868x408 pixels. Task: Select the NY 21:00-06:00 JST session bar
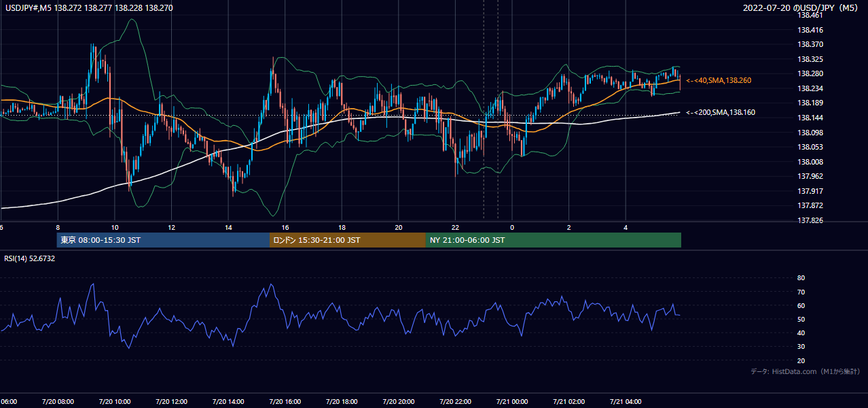click(554, 240)
